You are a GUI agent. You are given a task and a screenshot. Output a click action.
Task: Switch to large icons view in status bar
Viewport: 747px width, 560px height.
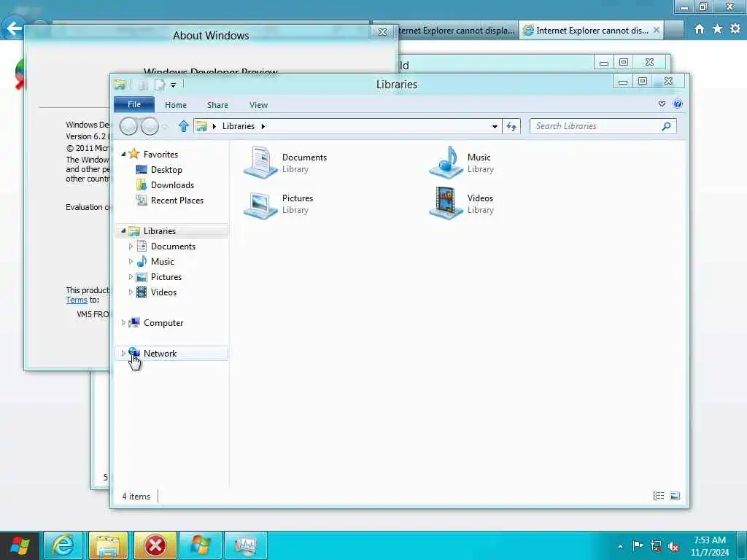(x=675, y=496)
